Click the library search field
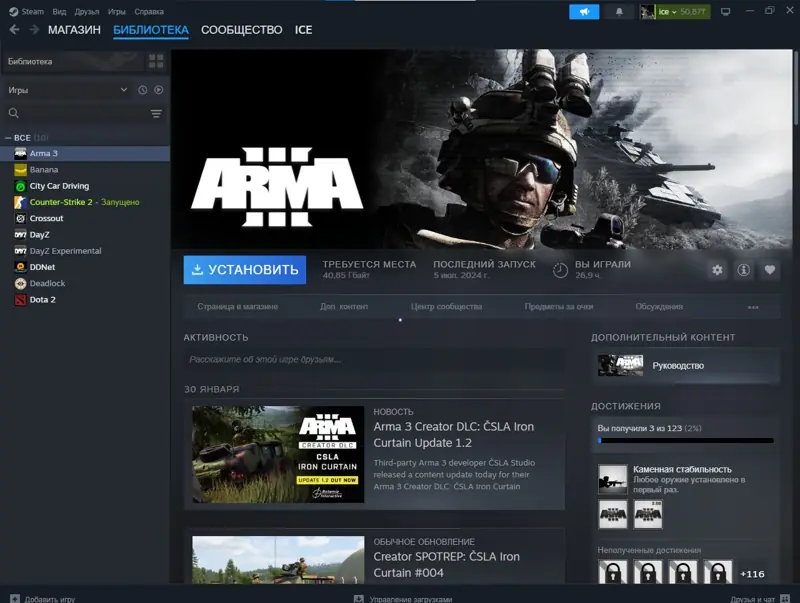 click(x=84, y=113)
